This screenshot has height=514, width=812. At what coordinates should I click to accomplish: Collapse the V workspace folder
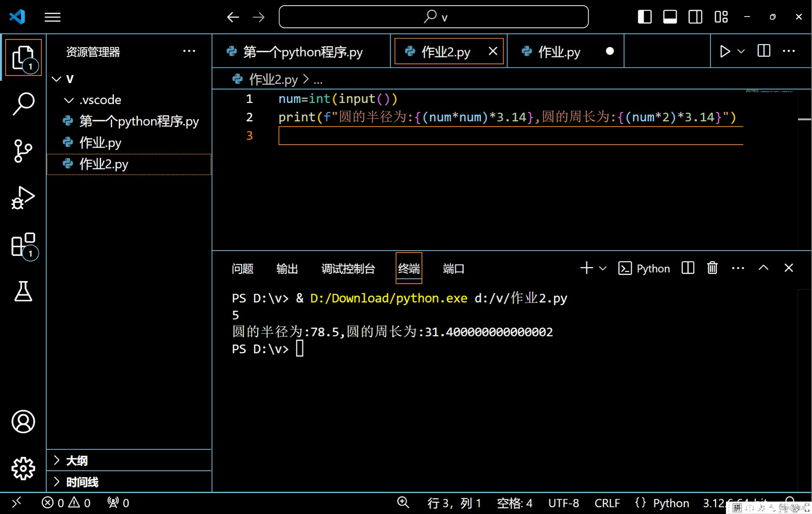point(57,79)
